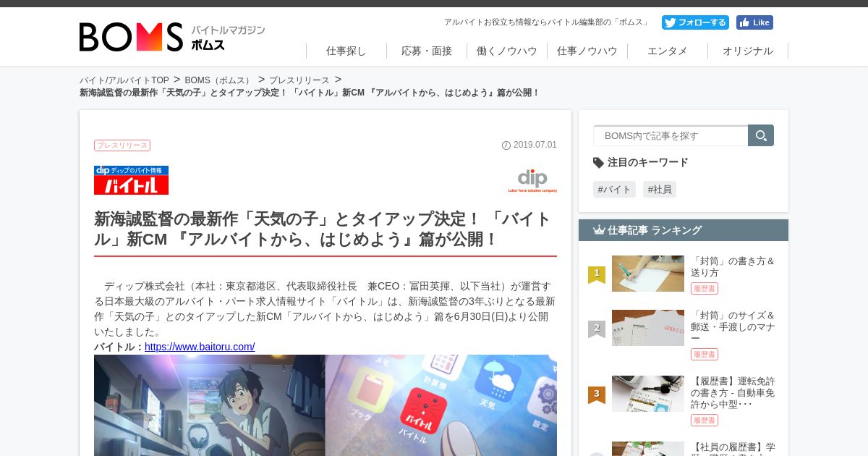The width and height of the screenshot is (868, 456).
Task: Open 「封筒」の書き方＆送り方 article link
Action: (x=733, y=266)
